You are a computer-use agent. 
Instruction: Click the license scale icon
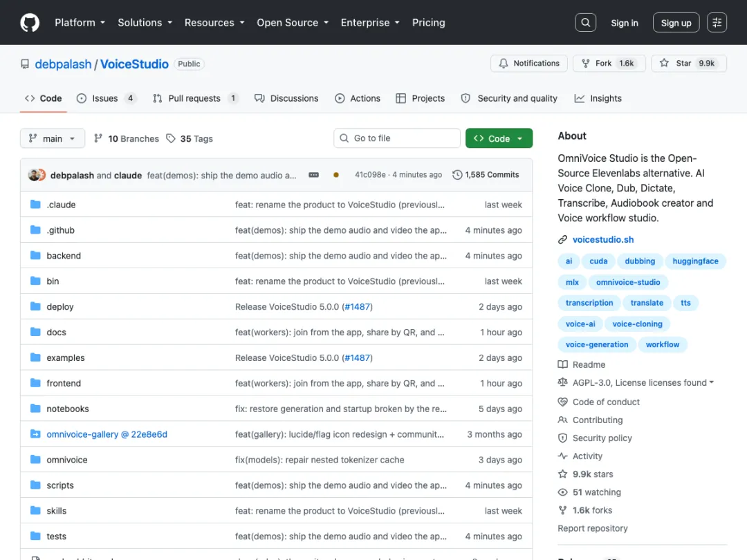[562, 382]
